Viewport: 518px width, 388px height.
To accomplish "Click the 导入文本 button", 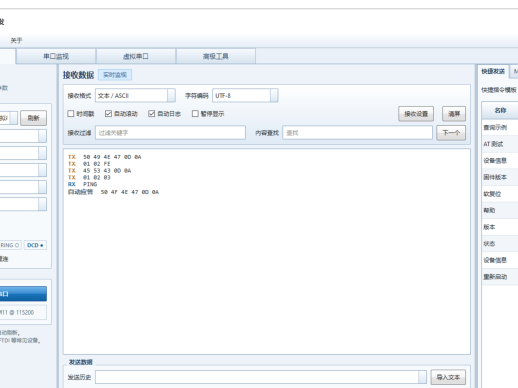I will click(448, 377).
